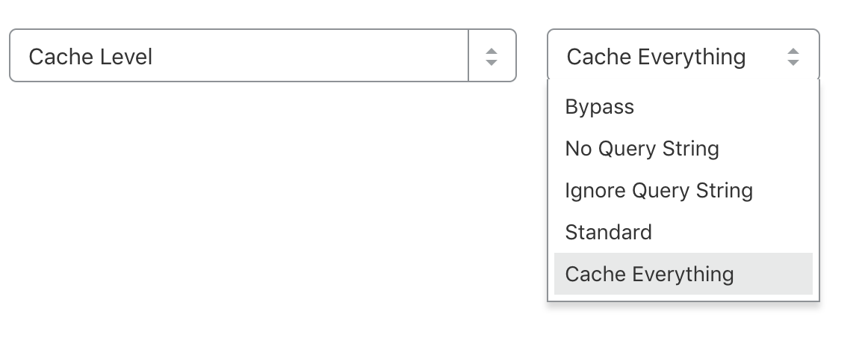Open the Cache Level select box
This screenshot has height=356, width=868.
[x=239, y=56]
